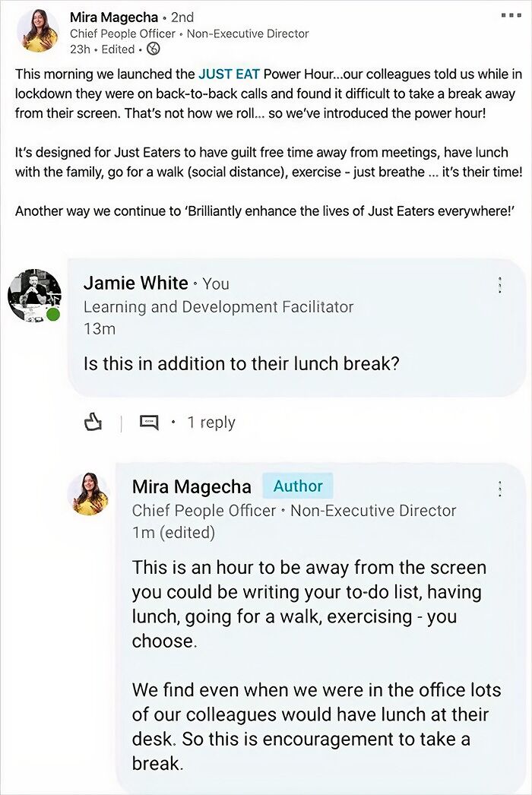532x795 pixels.
Task: Click Mira Magecha's profile photo on post
Action: coord(36,30)
